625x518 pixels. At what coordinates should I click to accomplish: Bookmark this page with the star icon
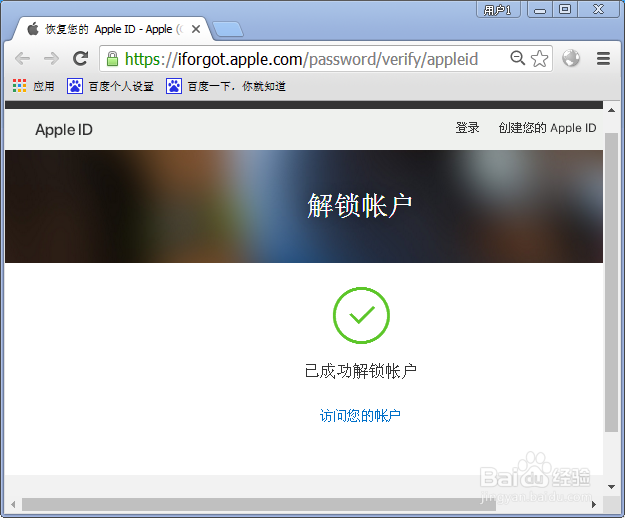click(x=540, y=59)
